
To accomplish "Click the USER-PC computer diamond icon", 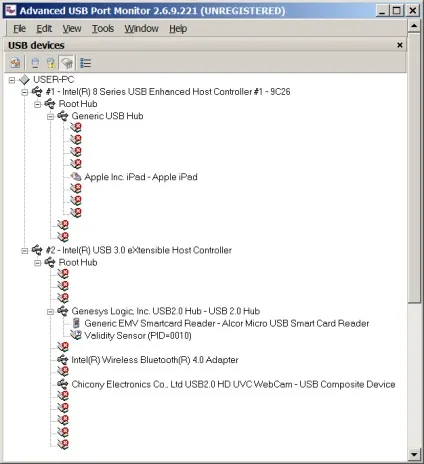I will tap(24, 80).
